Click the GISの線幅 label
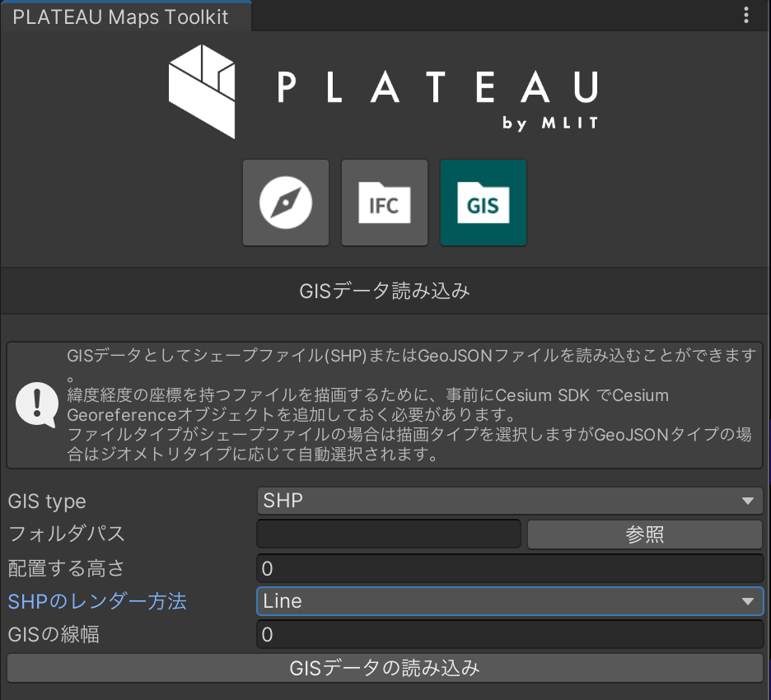This screenshot has width=771, height=700. (54, 635)
